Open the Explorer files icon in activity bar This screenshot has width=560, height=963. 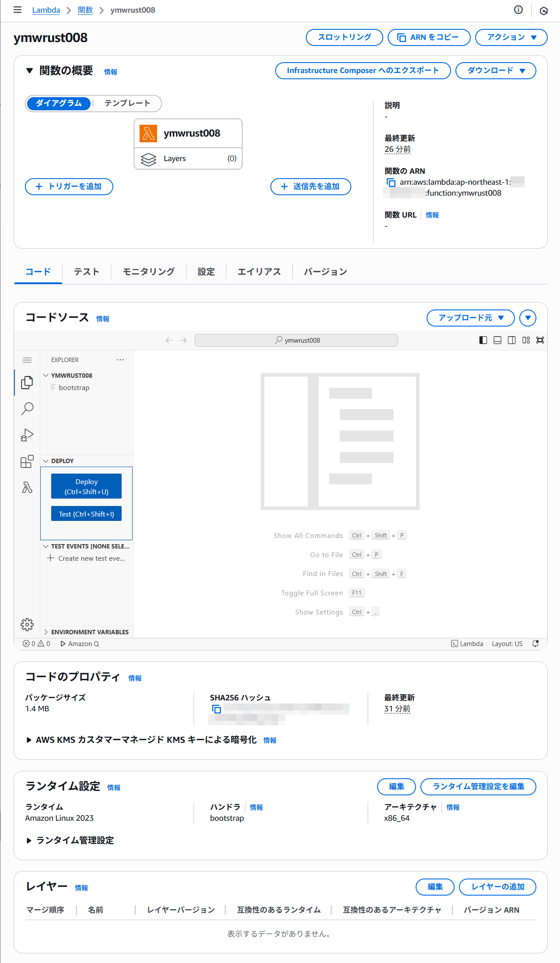click(x=27, y=382)
